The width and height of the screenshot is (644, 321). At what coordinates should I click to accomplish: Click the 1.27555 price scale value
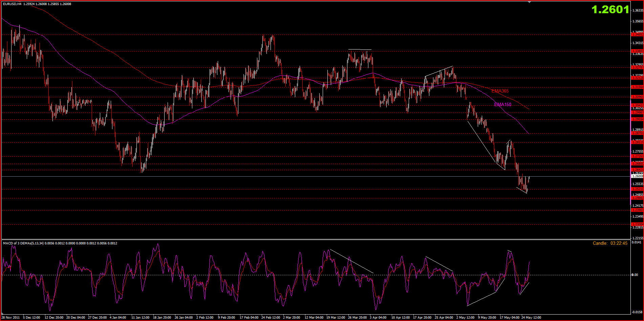(638, 152)
